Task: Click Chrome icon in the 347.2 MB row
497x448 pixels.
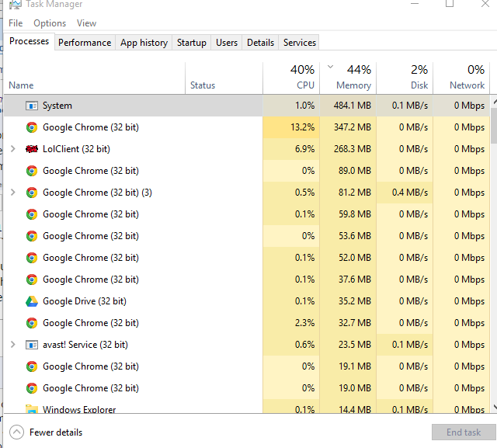Action: coord(32,127)
